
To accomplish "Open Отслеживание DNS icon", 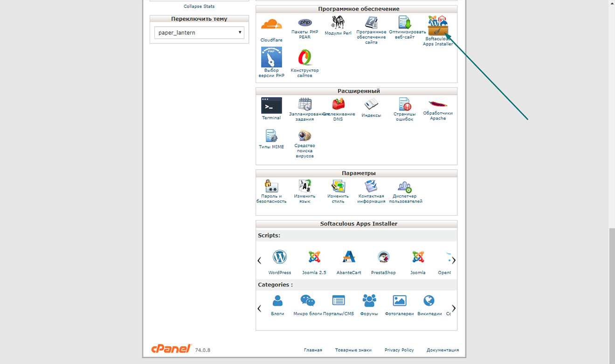I will tap(338, 104).
